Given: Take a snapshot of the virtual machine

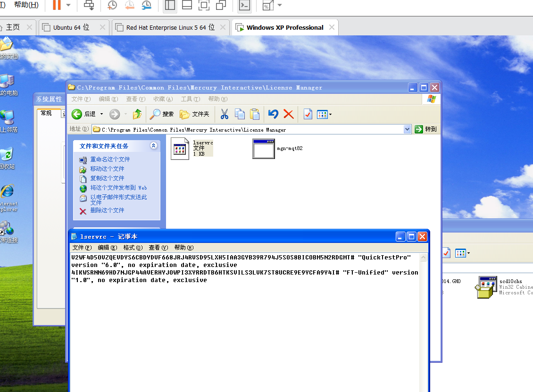Looking at the screenshot, I should coord(112,5).
